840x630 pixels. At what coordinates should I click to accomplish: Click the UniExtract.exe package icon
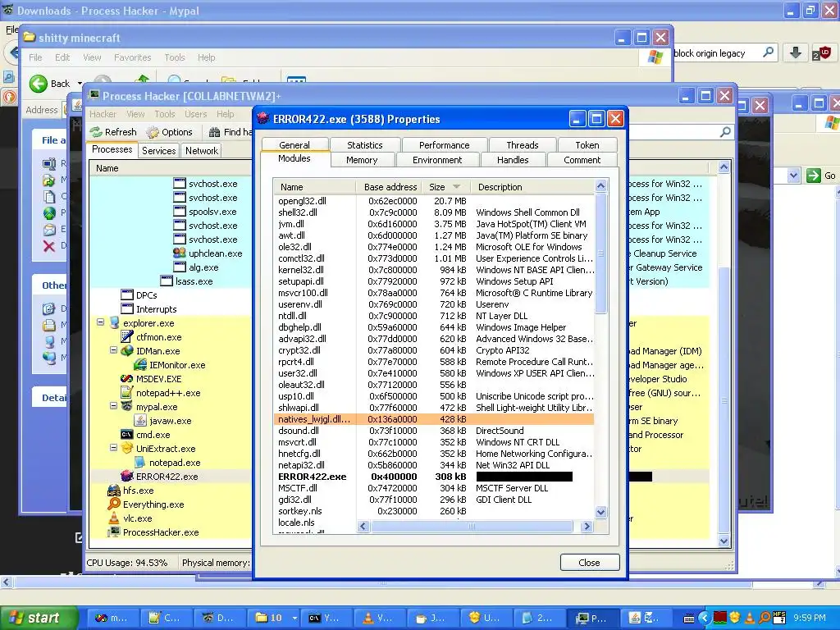[x=127, y=449]
